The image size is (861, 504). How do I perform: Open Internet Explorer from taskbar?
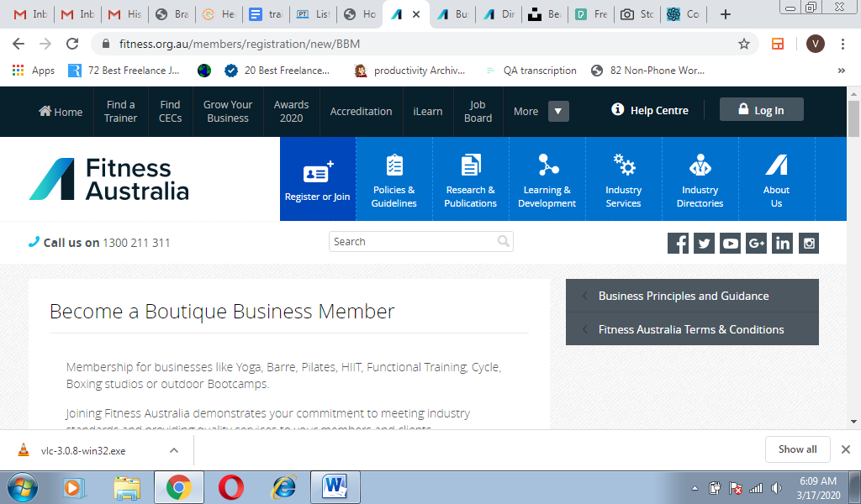click(x=284, y=487)
